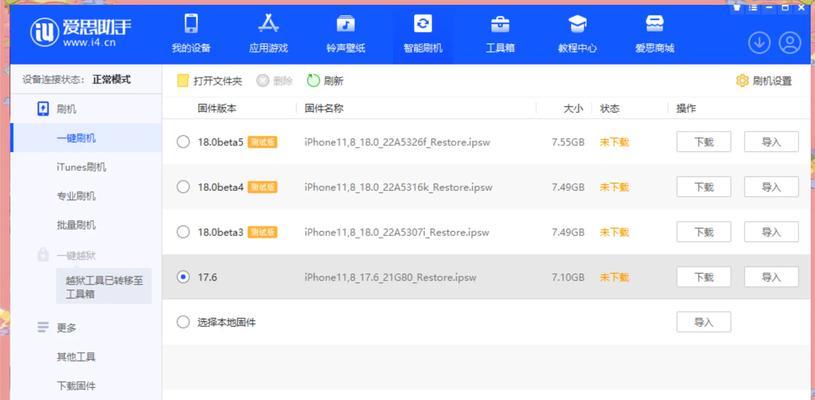Click the 固件版本 column header
The image size is (815, 400).
(217, 109)
